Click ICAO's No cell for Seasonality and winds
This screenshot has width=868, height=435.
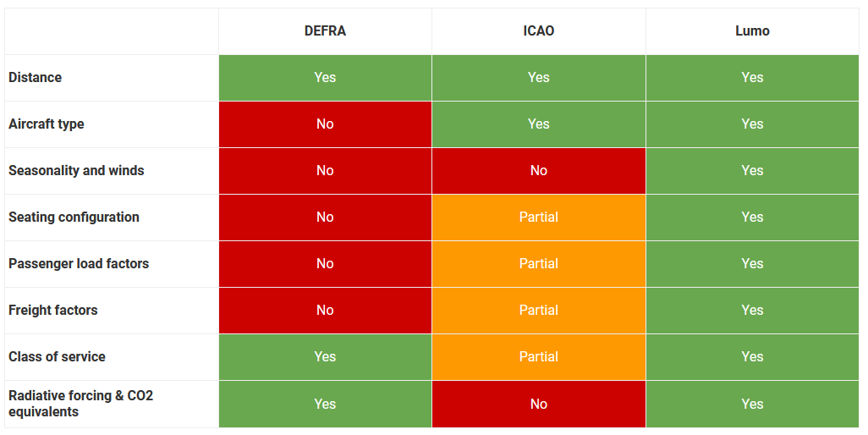539,171
